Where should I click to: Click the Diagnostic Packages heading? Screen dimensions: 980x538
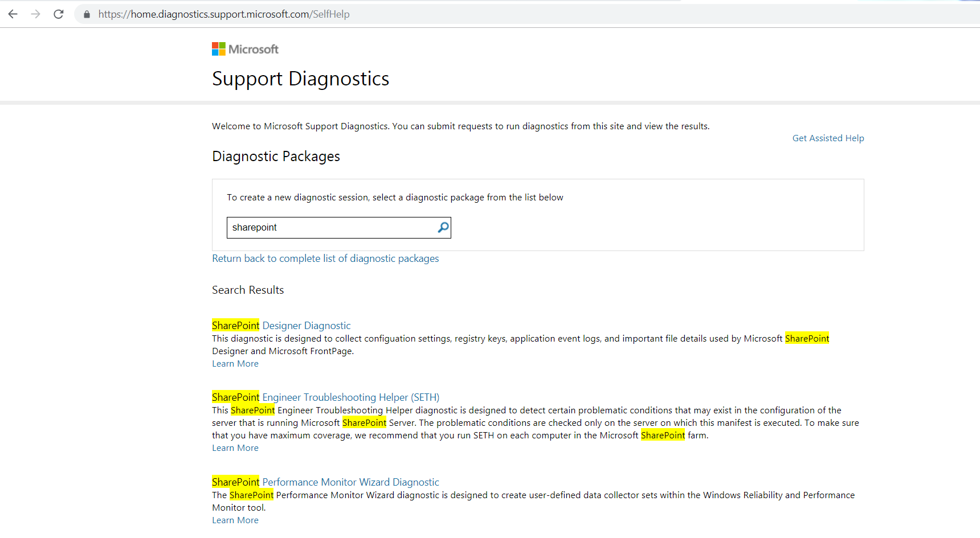[276, 157]
